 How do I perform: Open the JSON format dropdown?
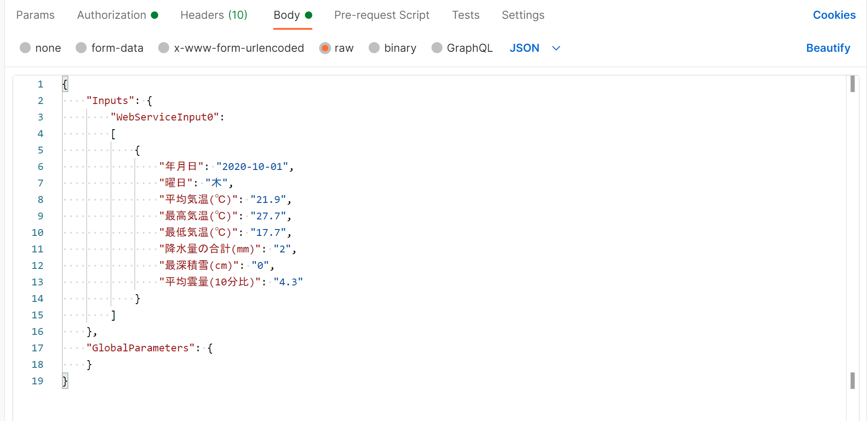535,48
